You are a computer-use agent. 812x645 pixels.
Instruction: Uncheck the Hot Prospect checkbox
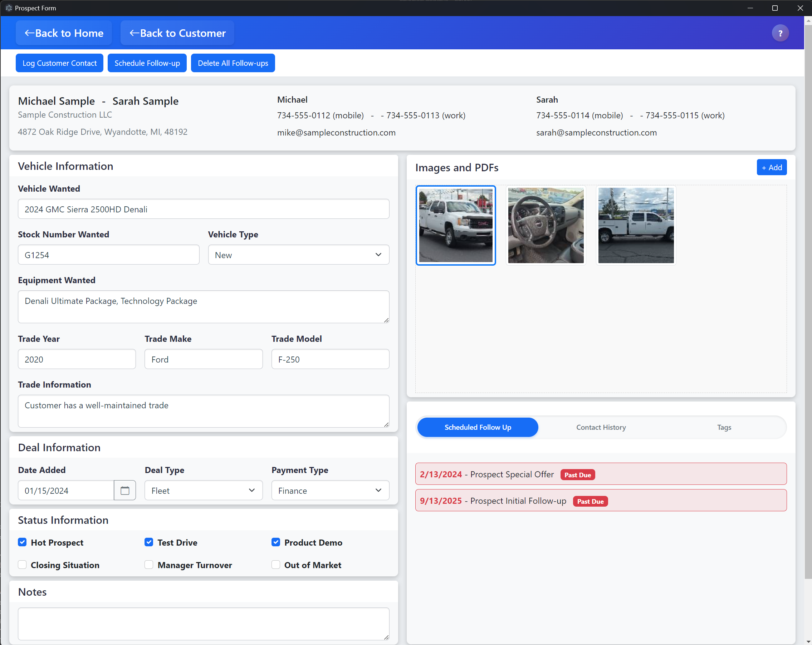click(22, 542)
